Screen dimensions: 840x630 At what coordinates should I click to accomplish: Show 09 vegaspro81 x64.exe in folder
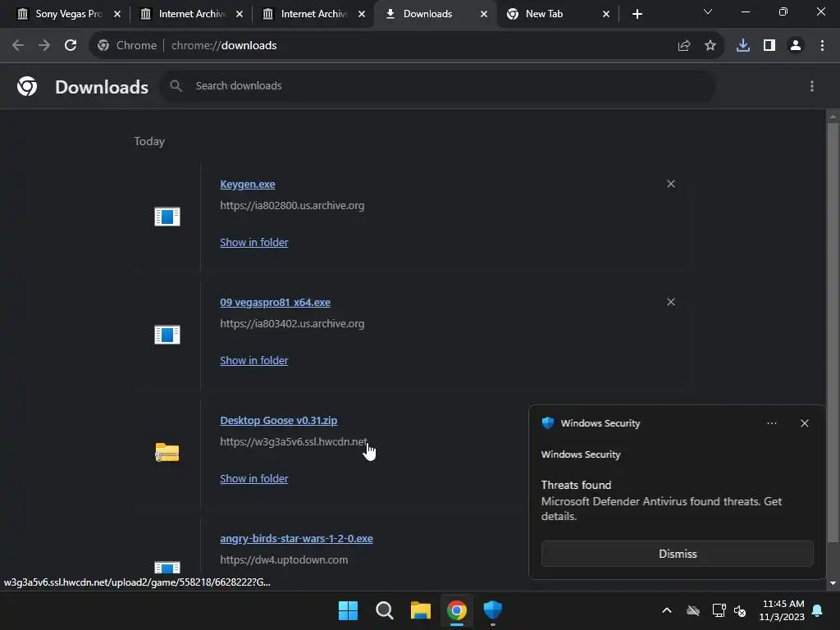point(254,361)
